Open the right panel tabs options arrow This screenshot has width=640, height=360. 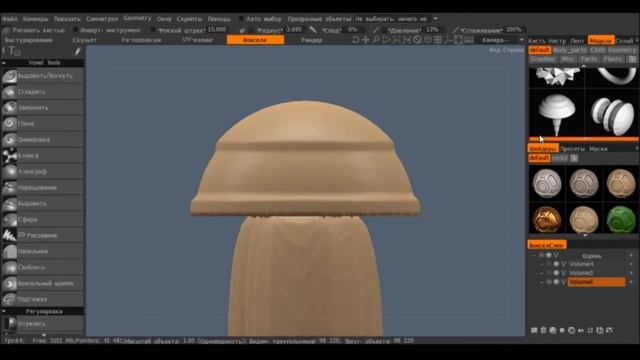[637, 40]
